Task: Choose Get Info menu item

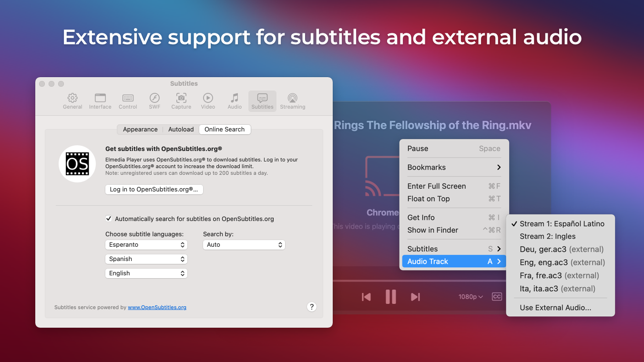Action: pyautogui.click(x=454, y=218)
